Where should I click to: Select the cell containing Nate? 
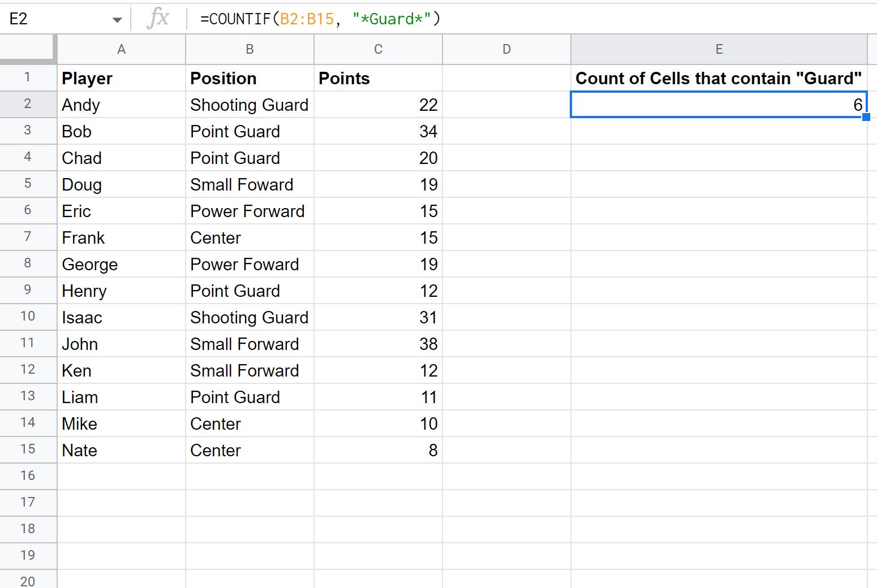(x=121, y=450)
